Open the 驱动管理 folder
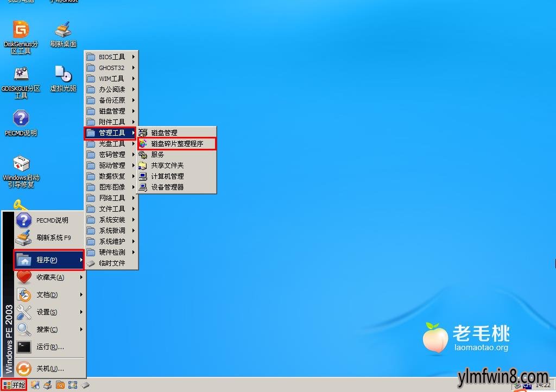 coord(111,165)
